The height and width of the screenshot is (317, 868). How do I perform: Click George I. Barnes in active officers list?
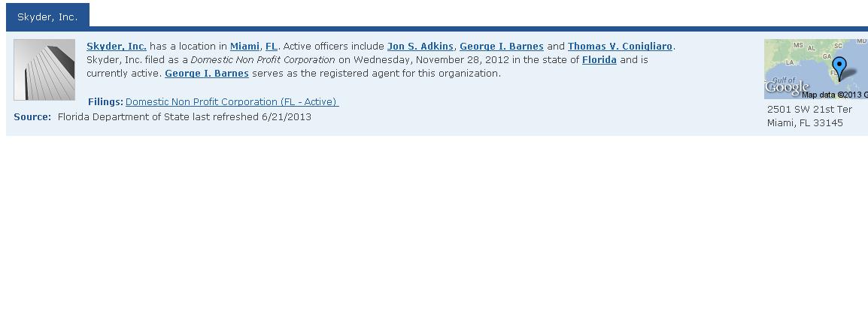coord(502,47)
